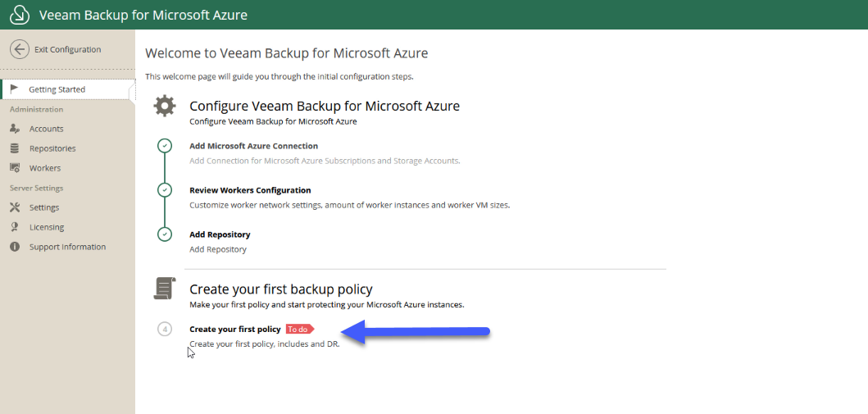Screen dimensions: 868x414
Task: Click the Accounts people icon
Action: pos(15,129)
